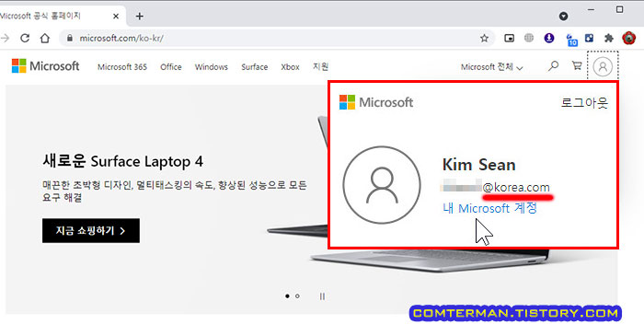Minimize the browser window
This screenshot has height=336, width=644.
(591, 9)
